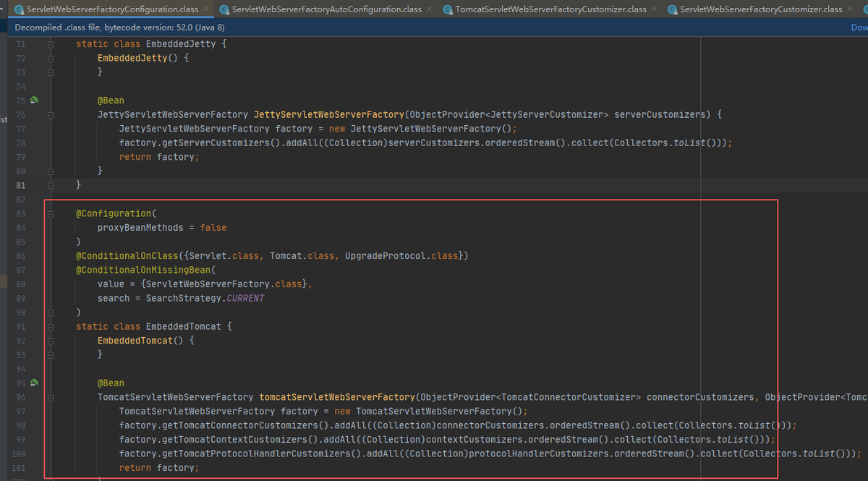This screenshot has width=868, height=481.
Task: Switch to ServletWebServerFactoryCustomizer.class tab
Action: 761,9
